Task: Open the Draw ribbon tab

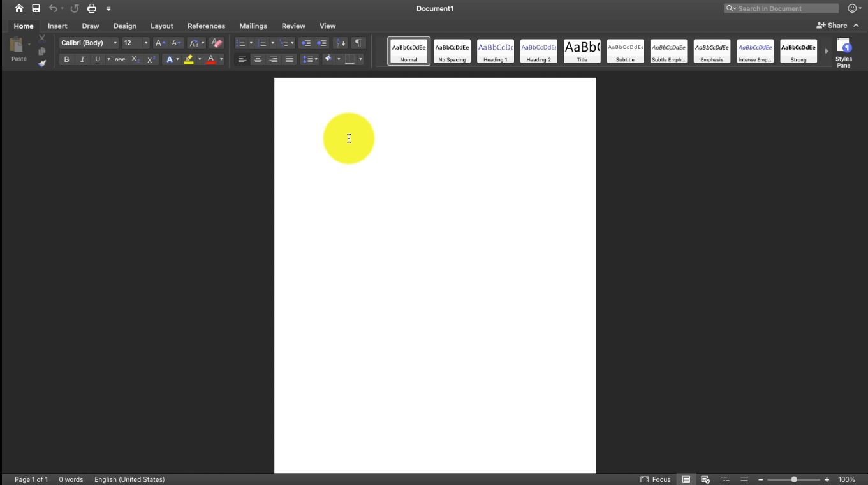Action: click(x=91, y=26)
